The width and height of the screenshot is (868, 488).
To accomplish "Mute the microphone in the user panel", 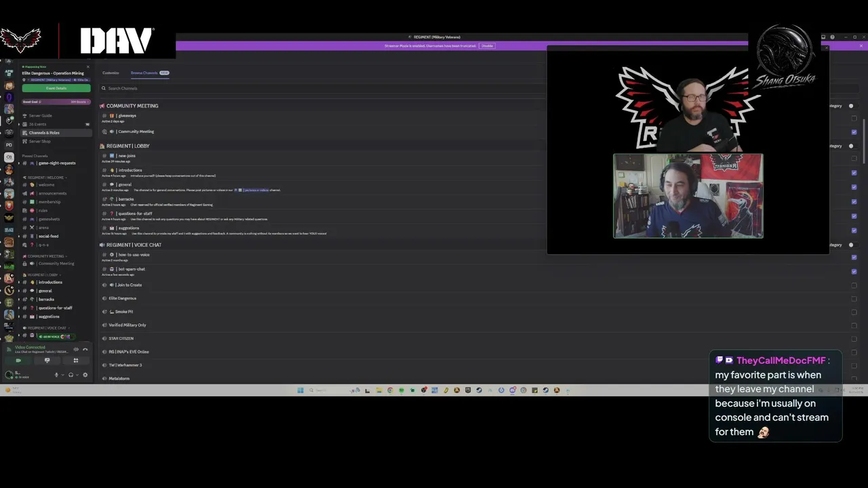I will (x=56, y=375).
